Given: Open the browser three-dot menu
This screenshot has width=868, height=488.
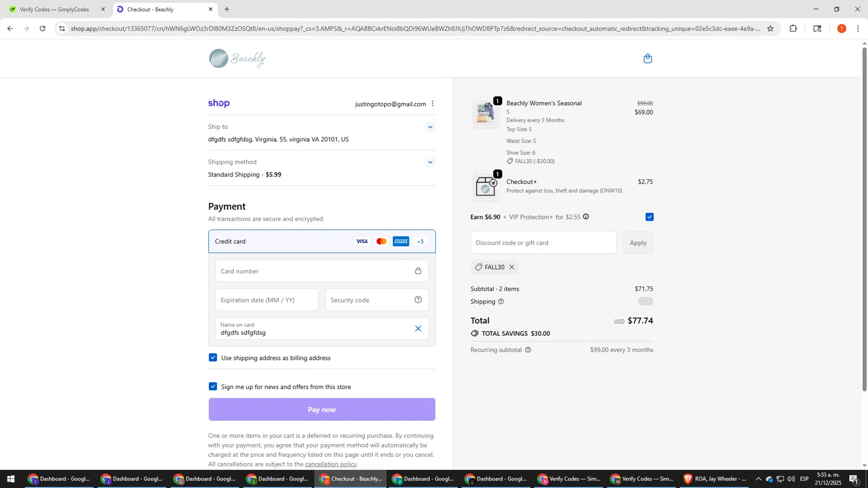Looking at the screenshot, I should 858,28.
